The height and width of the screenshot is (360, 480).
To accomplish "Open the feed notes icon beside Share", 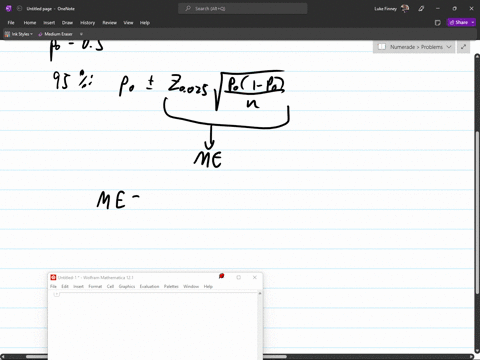I will click(x=438, y=23).
